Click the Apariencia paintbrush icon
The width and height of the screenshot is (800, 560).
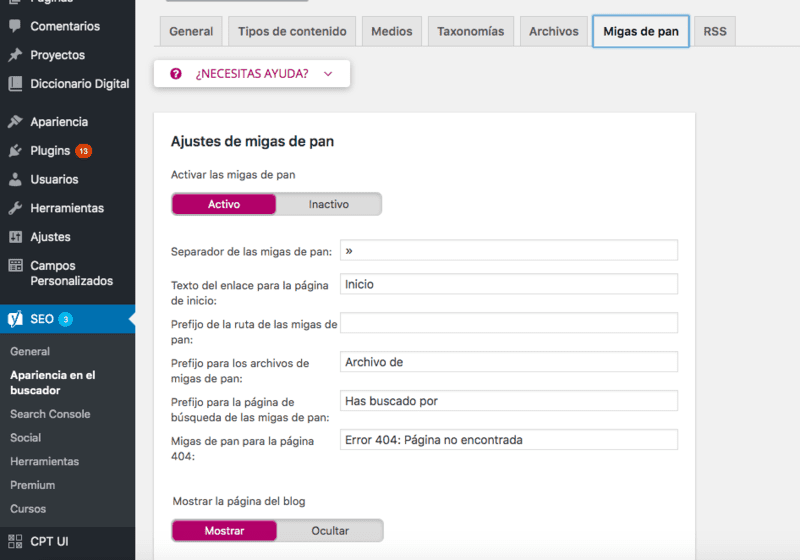tap(14, 122)
